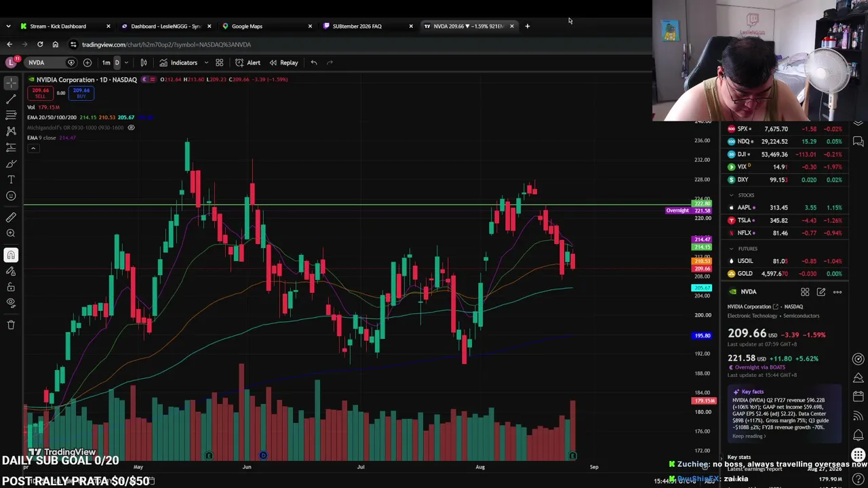The image size is (868, 488).
Task: Open the browser tab search dropdown
Action: [x=8, y=26]
